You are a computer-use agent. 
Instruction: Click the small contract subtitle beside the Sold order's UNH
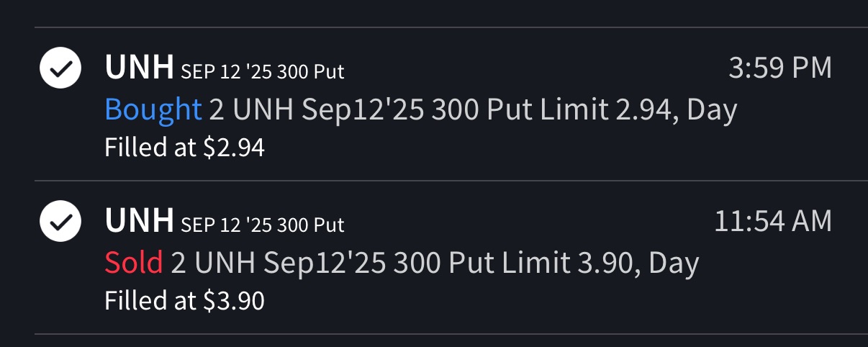click(262, 225)
